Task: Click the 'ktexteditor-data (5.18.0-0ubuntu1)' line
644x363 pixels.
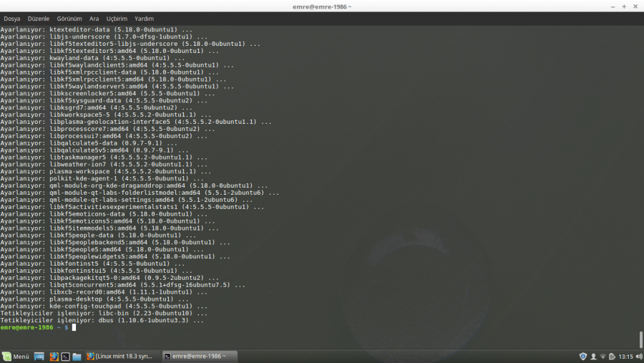Action: coord(96,29)
